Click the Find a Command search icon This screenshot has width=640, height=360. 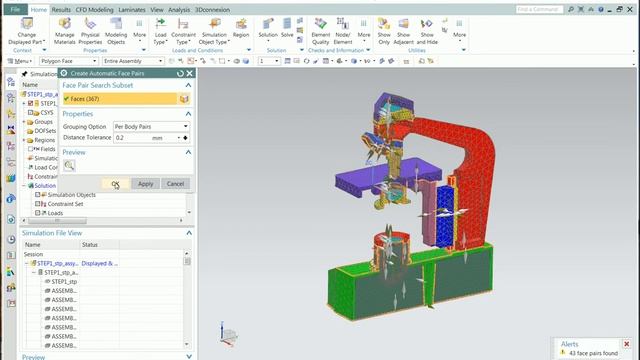pyautogui.click(x=571, y=9)
